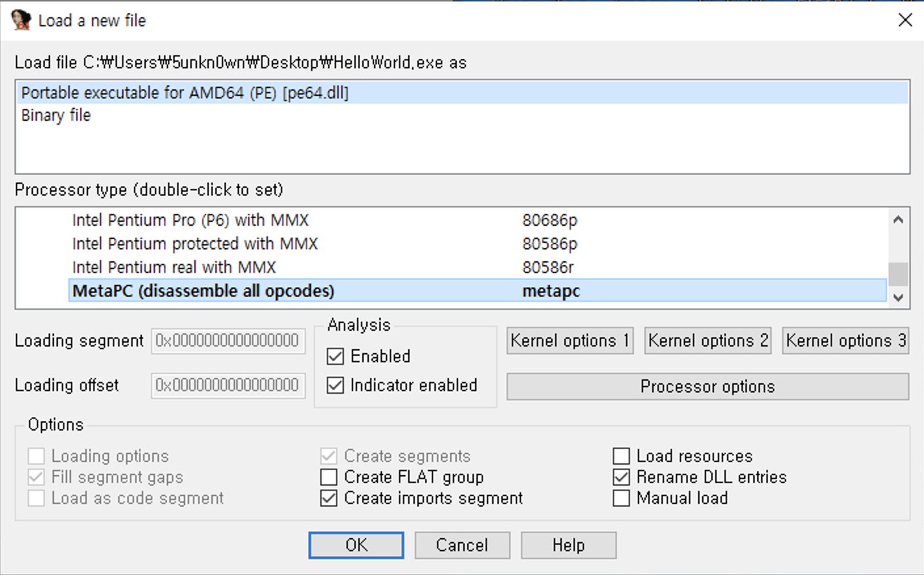Enable the Create FLAT group checkbox

[329, 477]
